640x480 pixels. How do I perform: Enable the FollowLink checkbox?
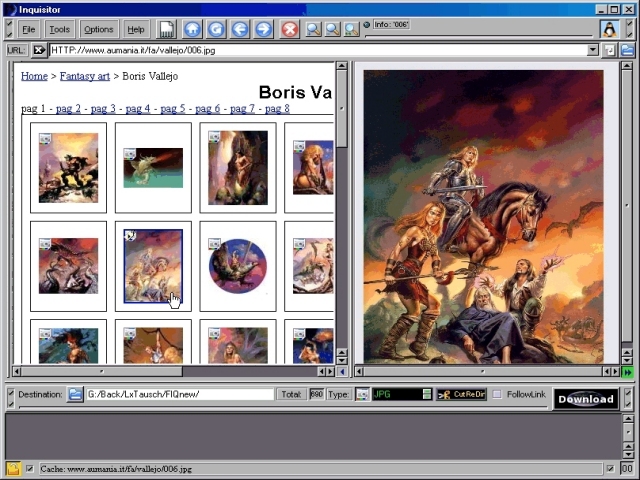497,394
